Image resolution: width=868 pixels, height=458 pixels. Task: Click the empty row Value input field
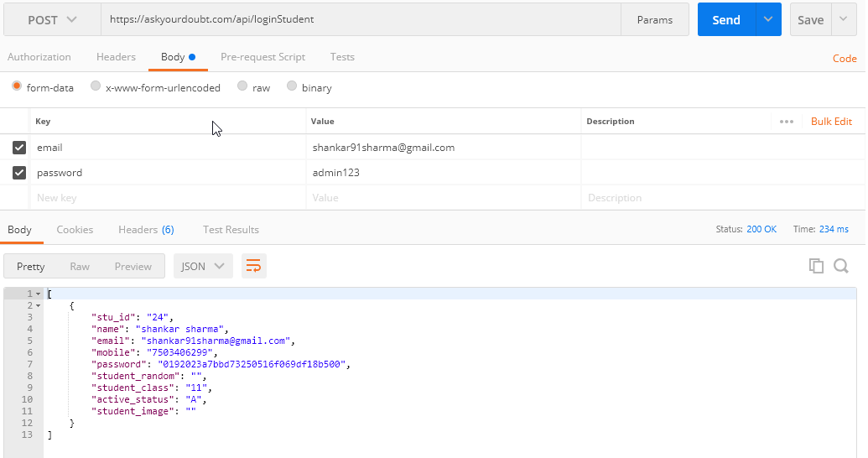click(443, 198)
